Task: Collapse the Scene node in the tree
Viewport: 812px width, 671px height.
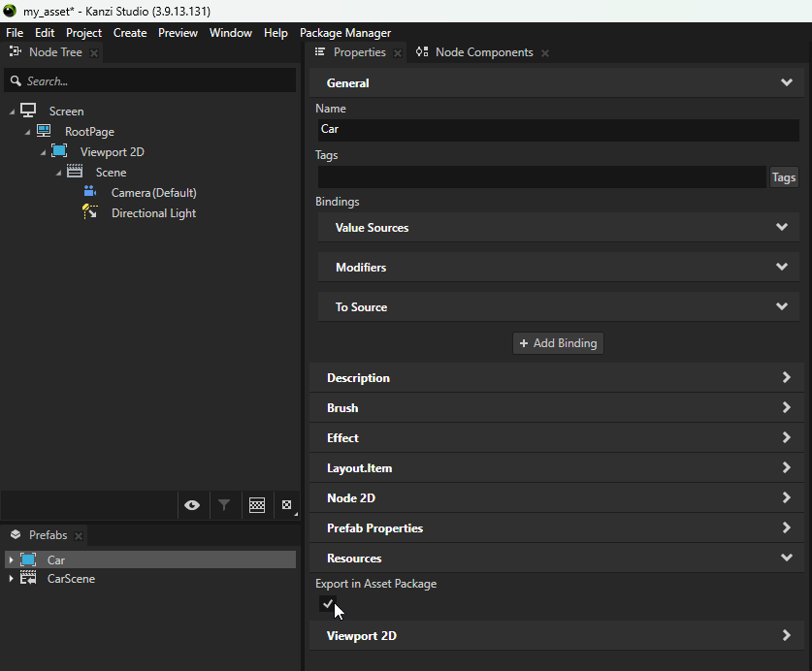Action: (57, 172)
